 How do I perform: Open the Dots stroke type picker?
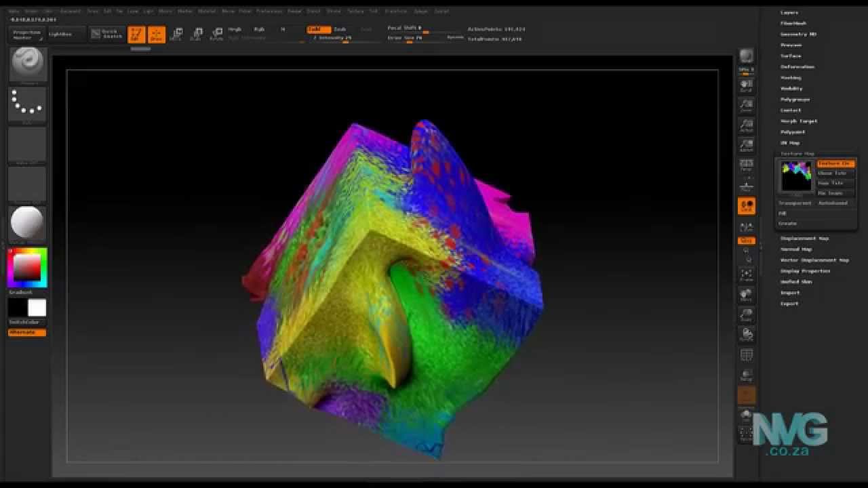pyautogui.click(x=27, y=105)
